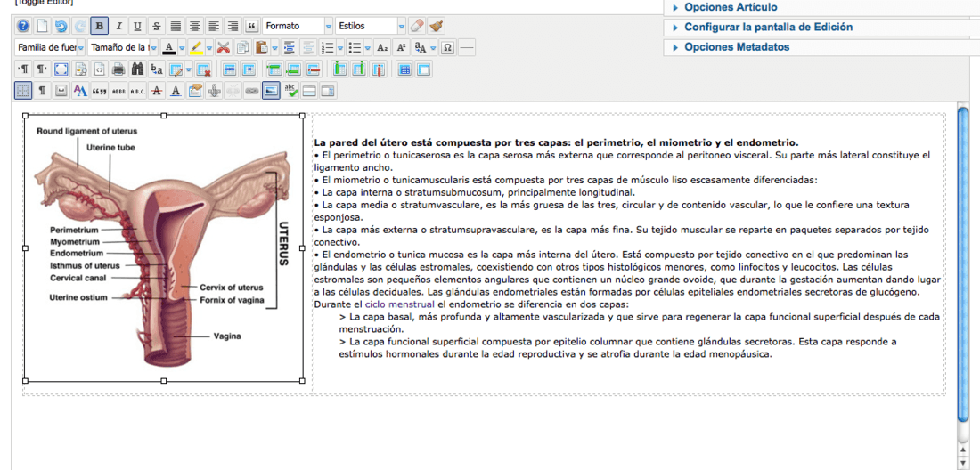Open the image insert/edit tool
The height and width of the screenshot is (470, 980).
pyautogui.click(x=271, y=91)
